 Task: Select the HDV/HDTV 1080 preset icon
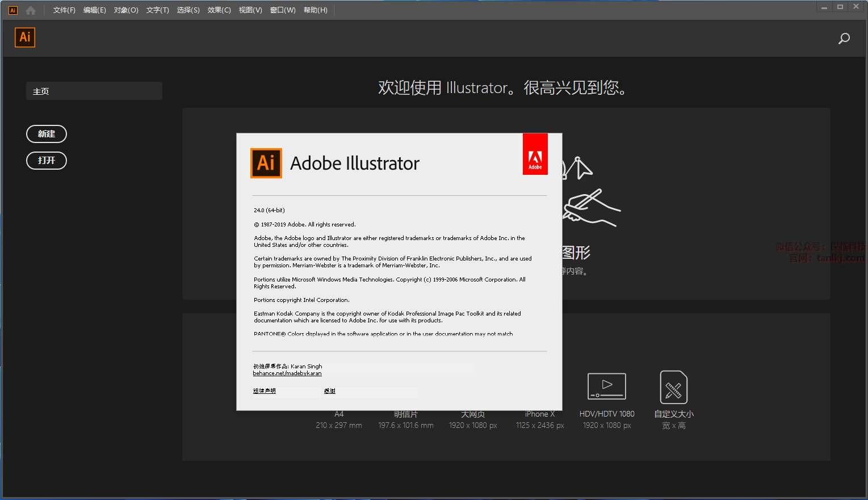pos(607,386)
